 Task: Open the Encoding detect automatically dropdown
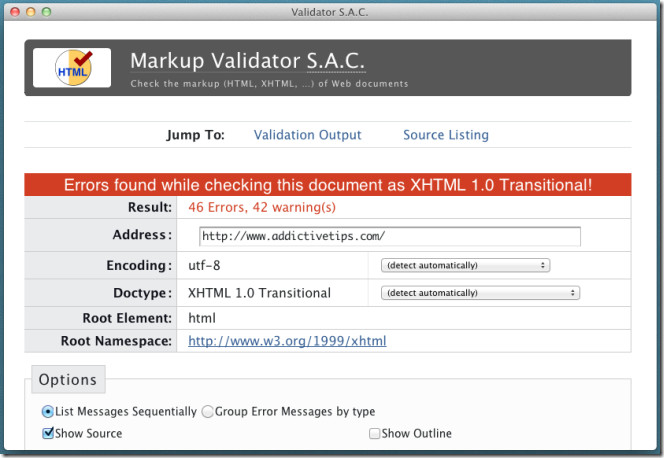(x=465, y=265)
